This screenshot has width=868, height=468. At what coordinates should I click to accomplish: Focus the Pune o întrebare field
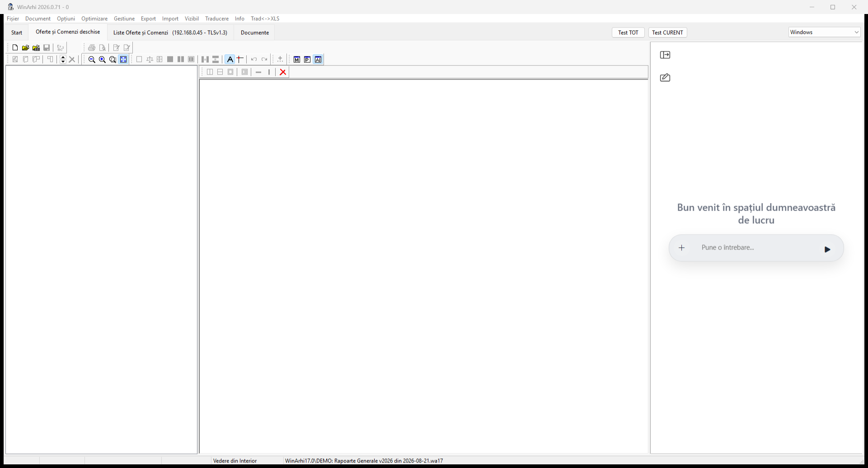tap(756, 248)
